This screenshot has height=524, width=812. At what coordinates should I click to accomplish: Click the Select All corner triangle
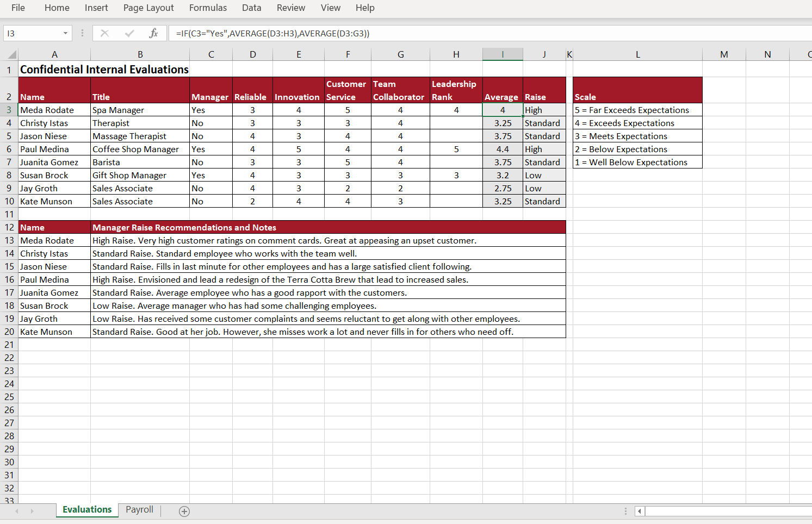click(11, 54)
